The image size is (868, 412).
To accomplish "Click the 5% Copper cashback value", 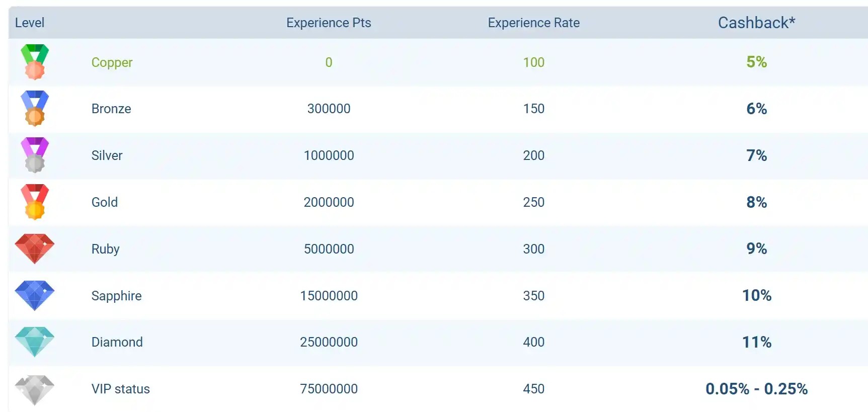I will (x=756, y=62).
